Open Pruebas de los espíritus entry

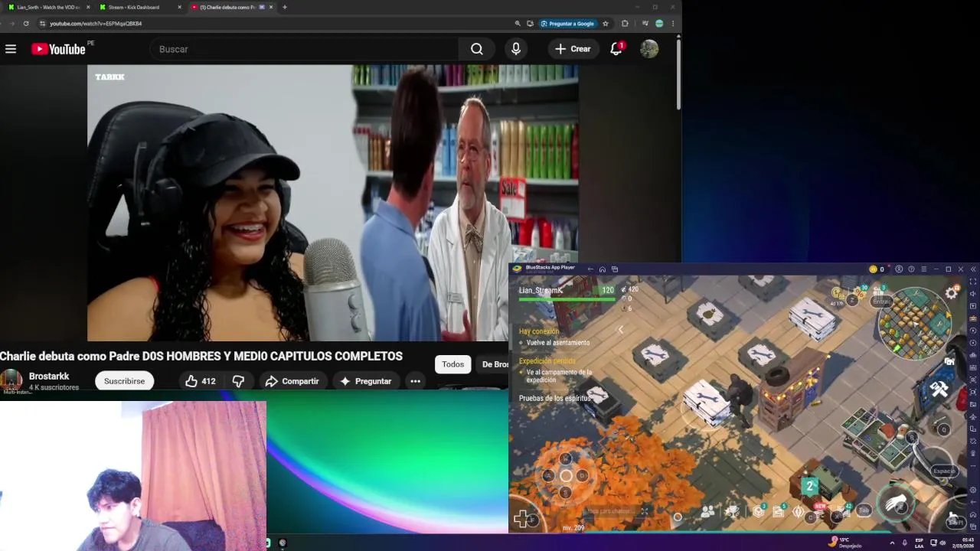[555, 399]
